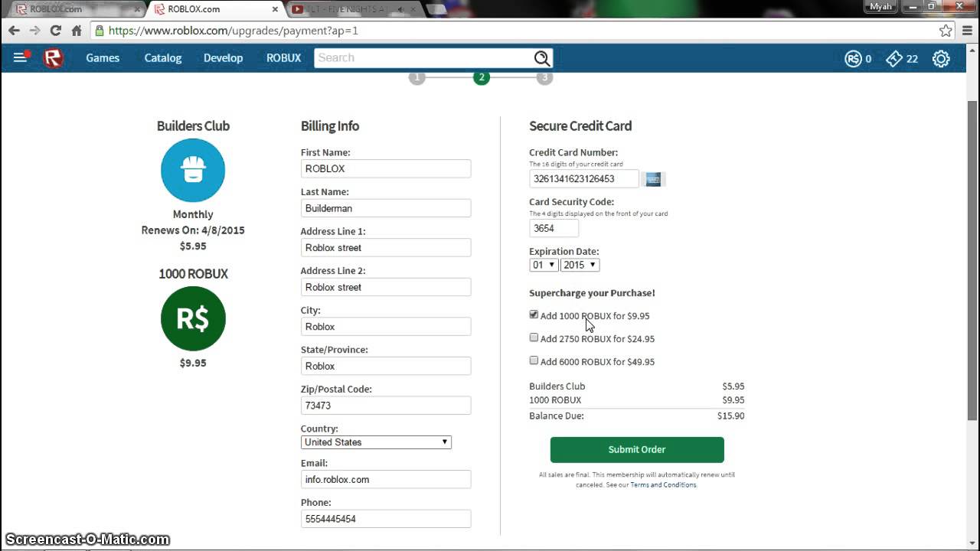Click the 'Renews On: 4/8/2015' text
The width and height of the screenshot is (980, 551).
(x=193, y=230)
